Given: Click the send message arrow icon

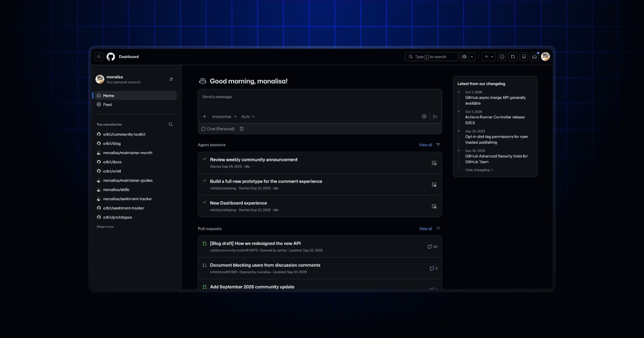Looking at the screenshot, I should pos(435,117).
